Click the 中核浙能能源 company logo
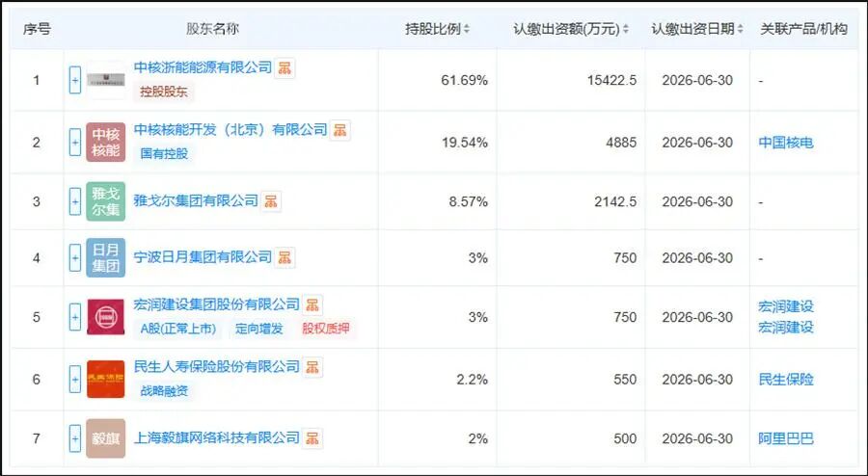 (106, 80)
